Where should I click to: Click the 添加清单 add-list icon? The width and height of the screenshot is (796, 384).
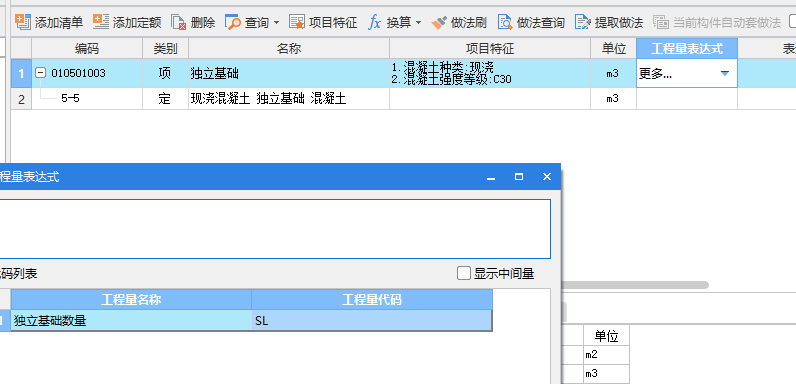23,22
